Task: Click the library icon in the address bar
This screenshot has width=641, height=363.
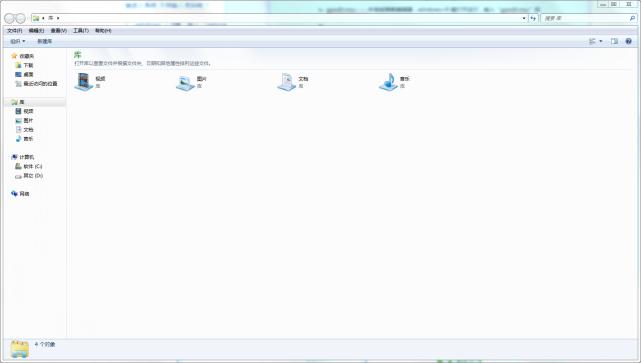Action: click(x=36, y=18)
